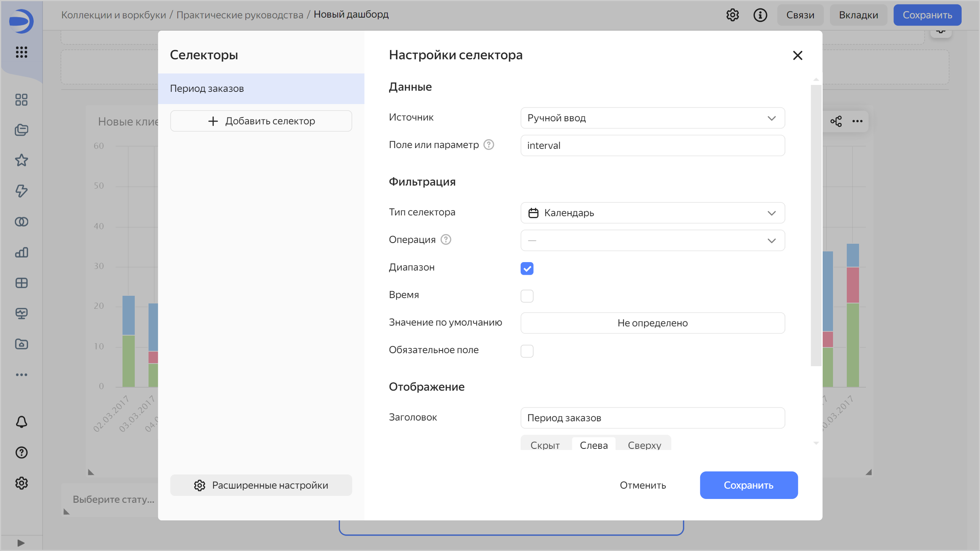Screen dimensions: 980x551
Task: Uncheck the Диапазон checkbox
Action: 527,269
